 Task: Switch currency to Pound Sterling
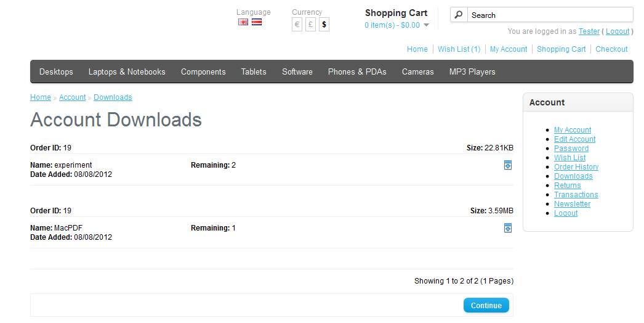coord(310,25)
